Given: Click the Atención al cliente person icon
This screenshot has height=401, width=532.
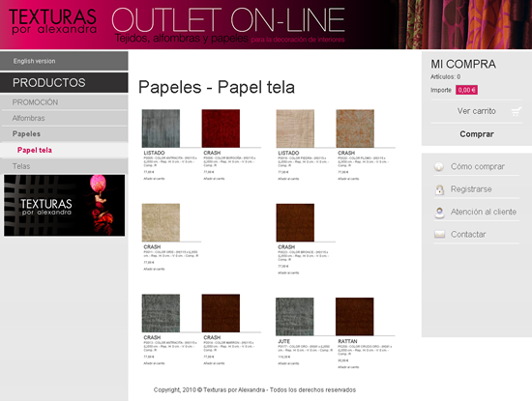Looking at the screenshot, I should click(439, 213).
